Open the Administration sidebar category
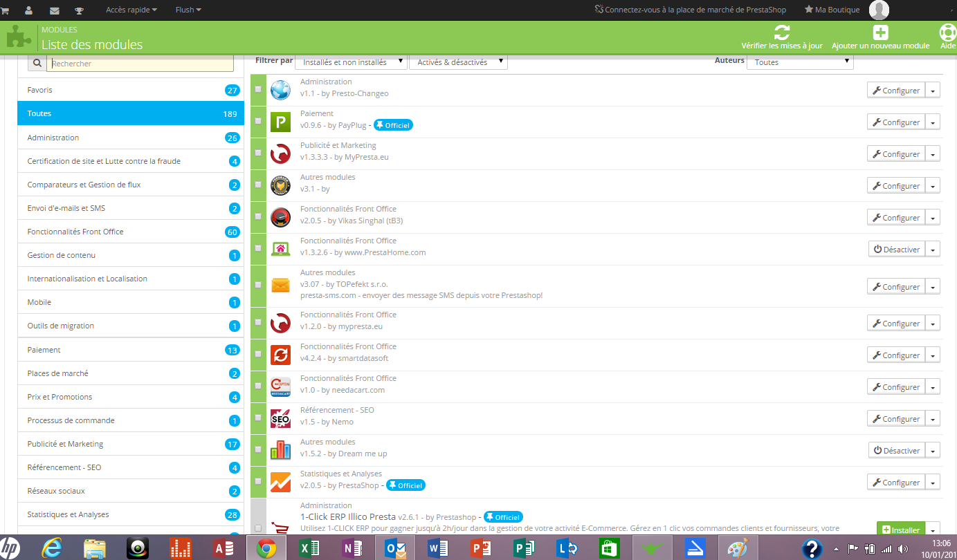The image size is (957, 560). pyautogui.click(x=130, y=138)
